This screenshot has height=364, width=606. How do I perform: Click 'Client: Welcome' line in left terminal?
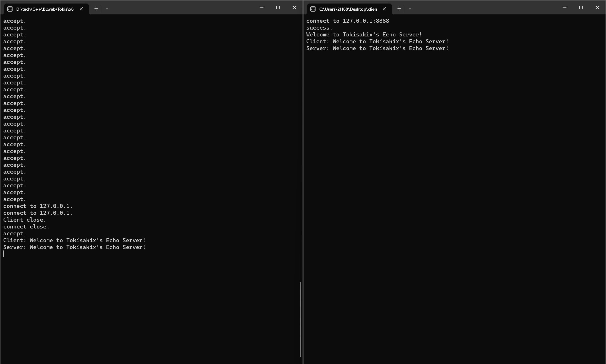(74, 240)
